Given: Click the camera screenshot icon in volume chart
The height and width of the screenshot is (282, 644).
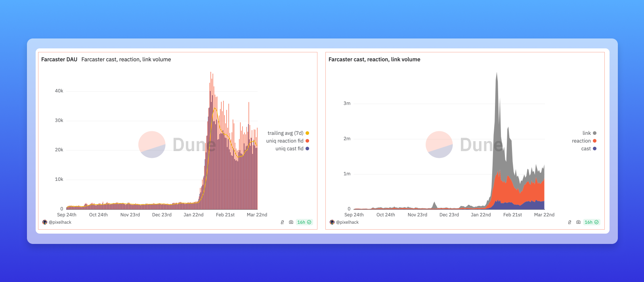Looking at the screenshot, I should pos(578,223).
